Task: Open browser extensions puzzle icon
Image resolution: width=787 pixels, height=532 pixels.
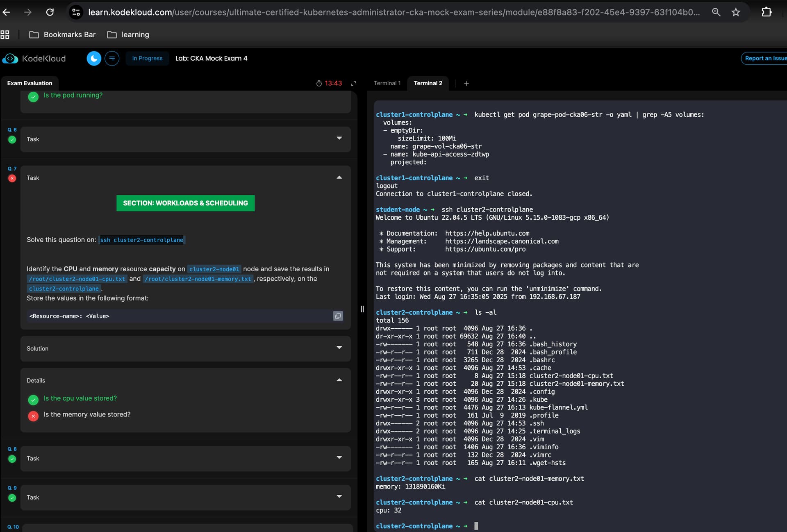Action: (x=767, y=12)
